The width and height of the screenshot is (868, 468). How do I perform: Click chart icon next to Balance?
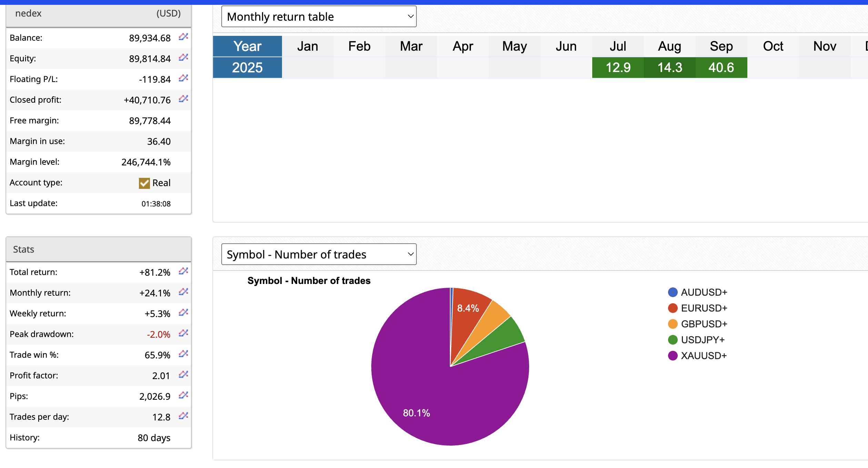coord(183,37)
